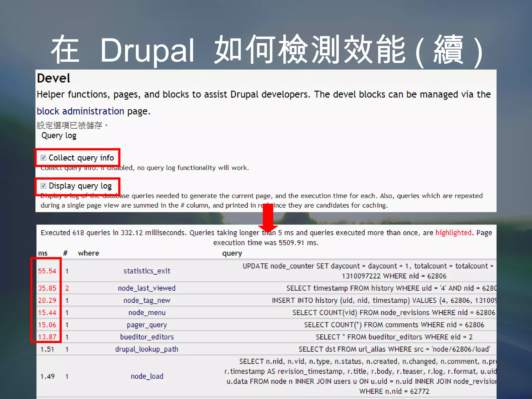Open the pager_query function link
This screenshot has height=399, width=532.
[147, 325]
